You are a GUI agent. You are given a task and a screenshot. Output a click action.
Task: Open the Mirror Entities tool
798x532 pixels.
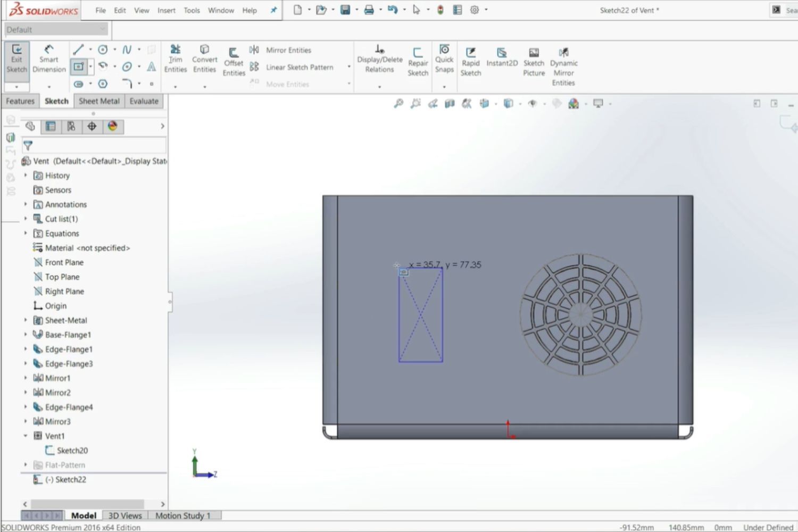point(288,49)
